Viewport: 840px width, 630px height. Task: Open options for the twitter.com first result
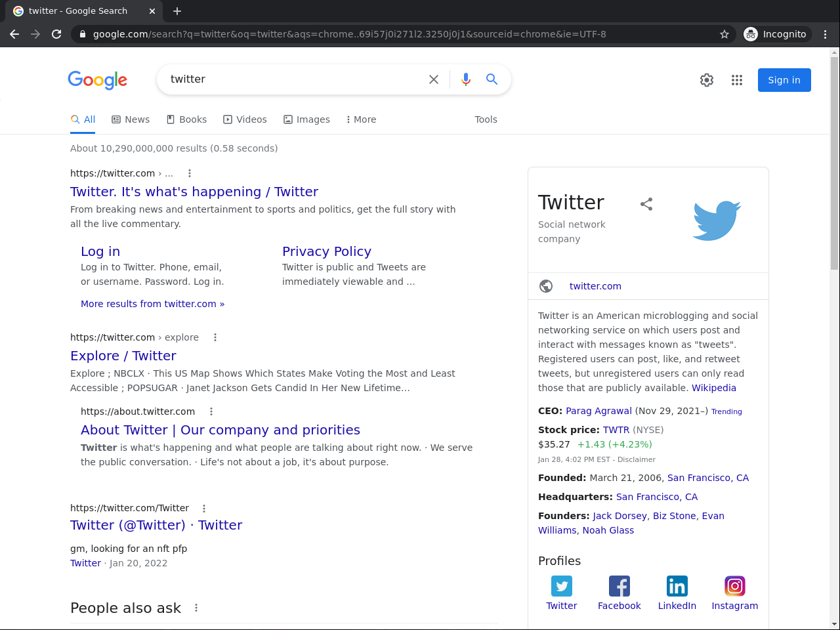[190, 173]
